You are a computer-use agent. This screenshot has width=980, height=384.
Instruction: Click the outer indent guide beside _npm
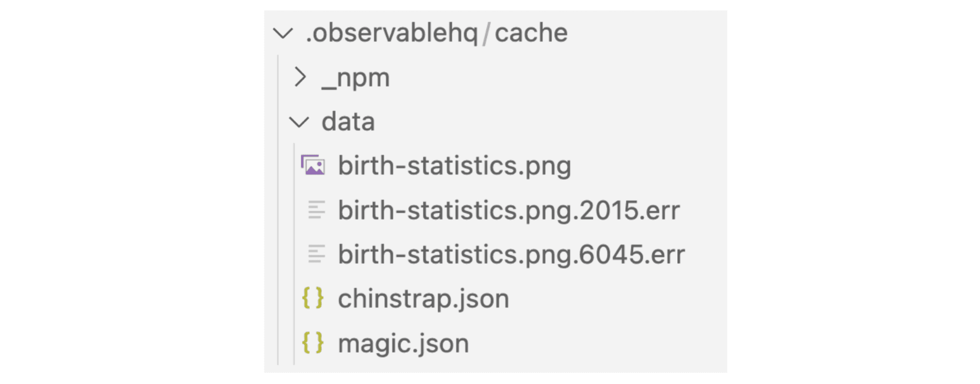point(278,78)
